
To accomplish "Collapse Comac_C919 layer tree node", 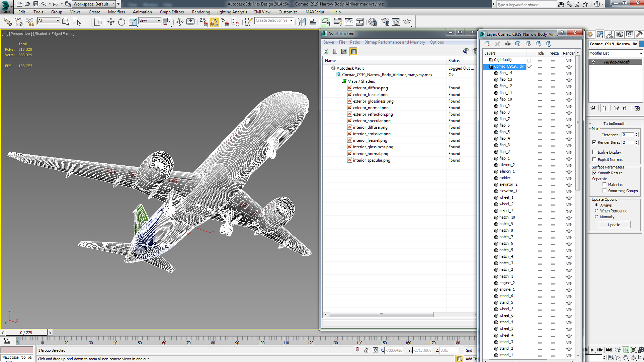I will point(486,67).
